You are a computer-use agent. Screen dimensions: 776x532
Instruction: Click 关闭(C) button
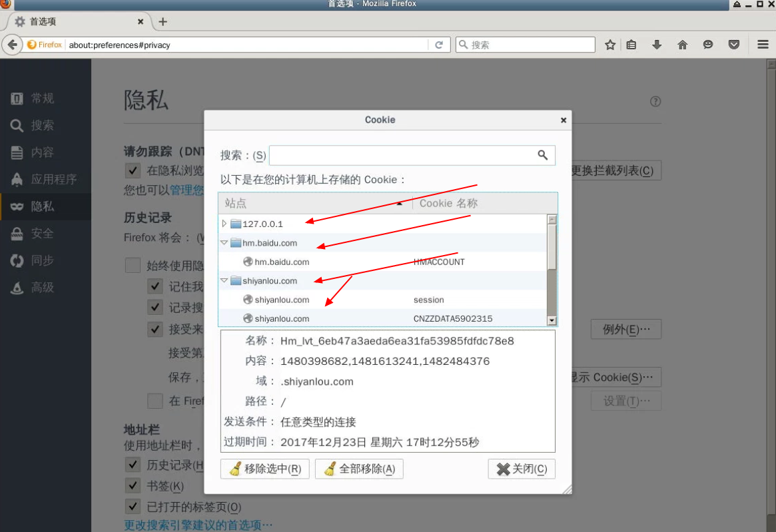tap(522, 469)
